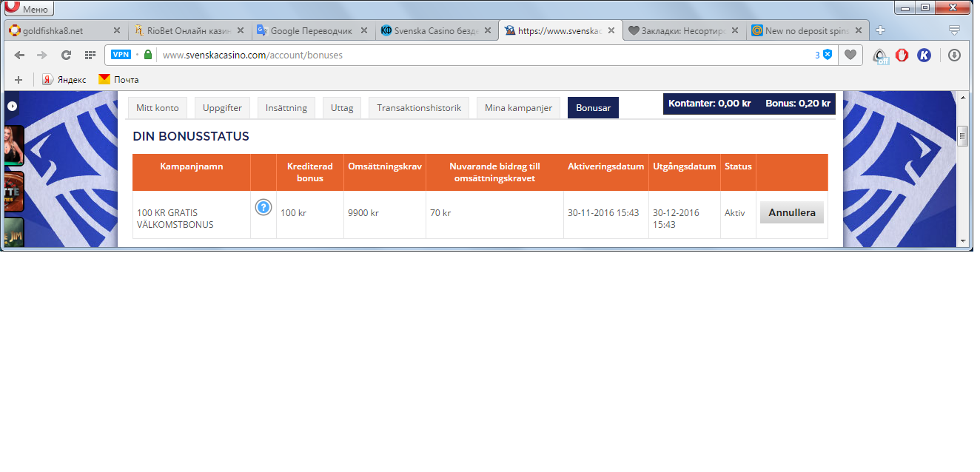Image resolution: width=980 pixels, height=472 pixels.
Task: Close the Закладки tab
Action: coord(734,31)
